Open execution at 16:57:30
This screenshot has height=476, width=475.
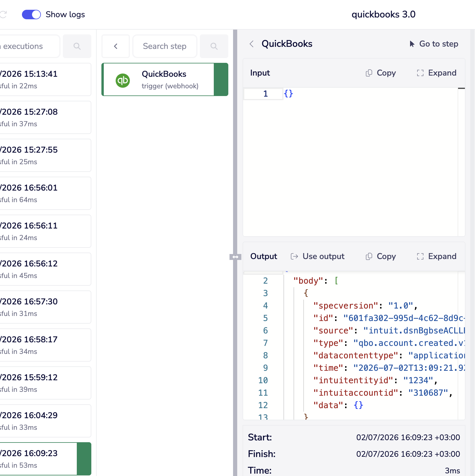45,307
